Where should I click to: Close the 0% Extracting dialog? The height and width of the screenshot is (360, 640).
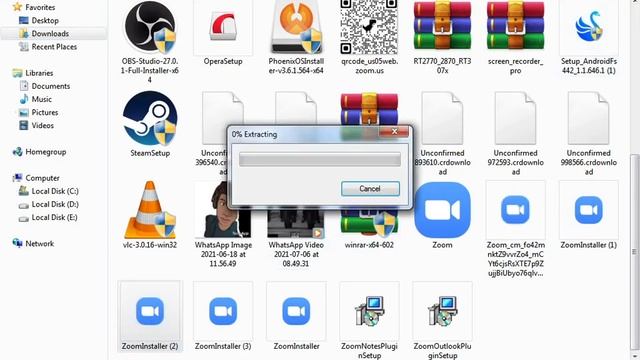[394, 131]
